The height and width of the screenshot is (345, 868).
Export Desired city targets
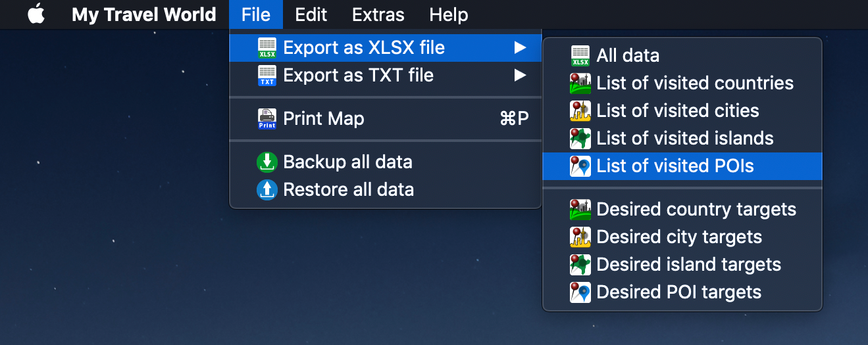coord(682,237)
